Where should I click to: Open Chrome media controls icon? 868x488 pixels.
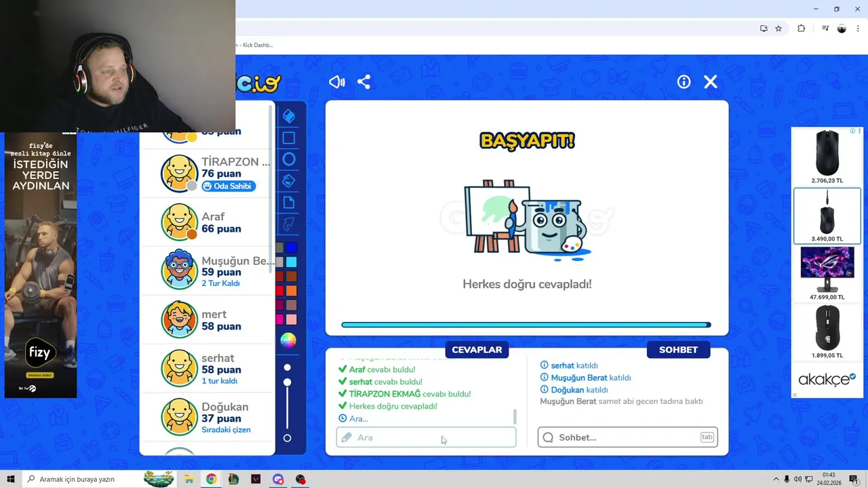coord(825,28)
